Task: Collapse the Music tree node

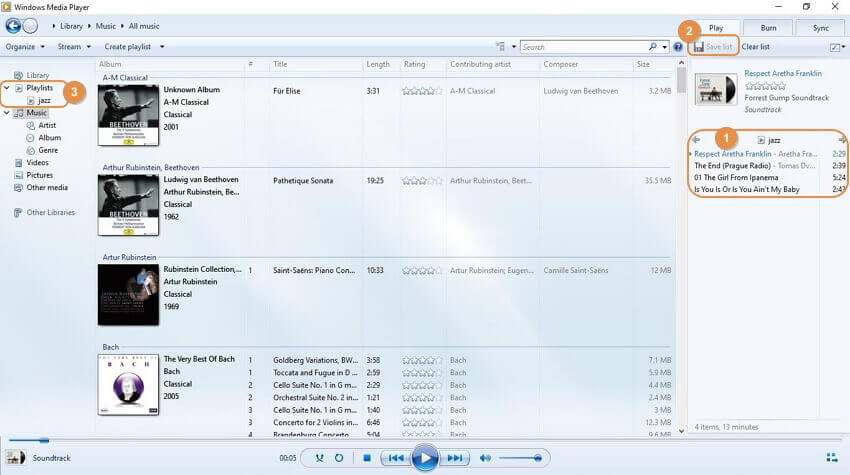Action: pos(7,113)
